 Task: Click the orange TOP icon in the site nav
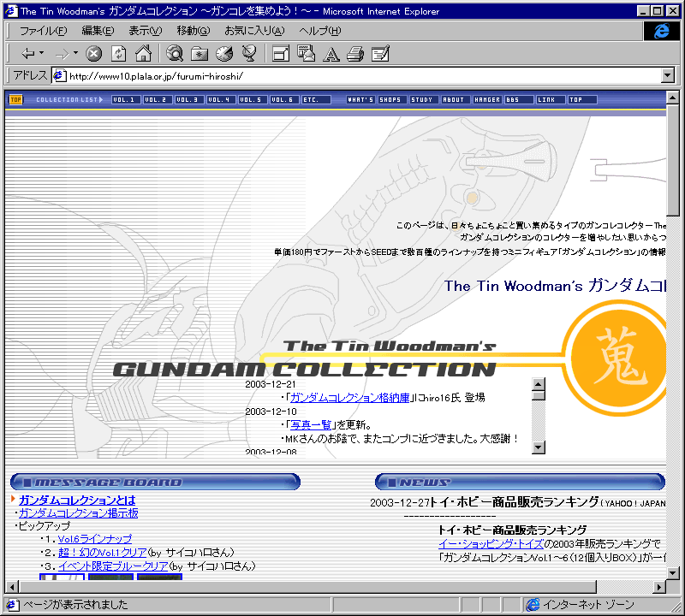(15, 99)
